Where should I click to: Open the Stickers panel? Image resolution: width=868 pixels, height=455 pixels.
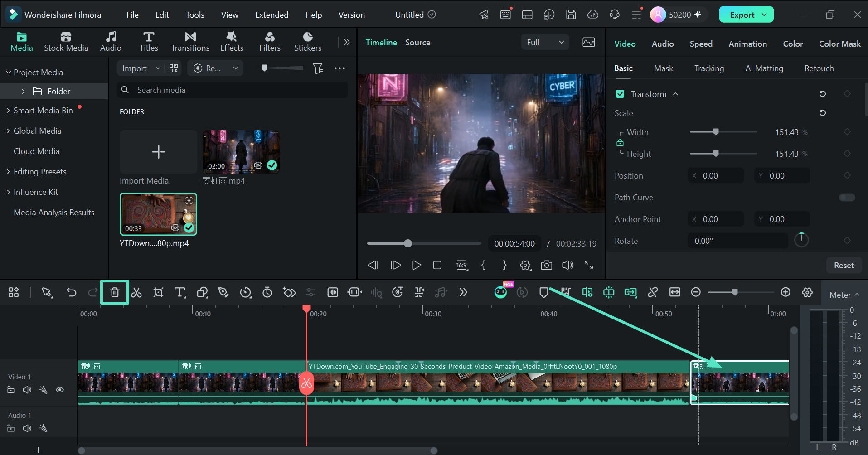tap(308, 42)
